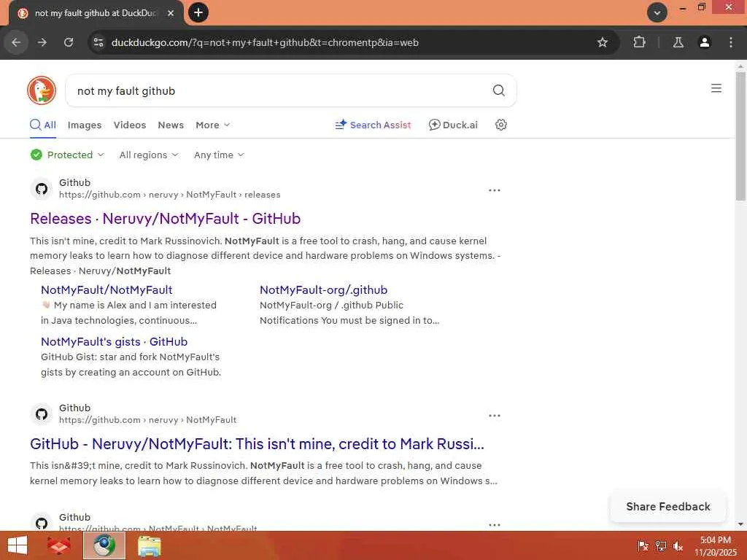Select the All search tab
The height and width of the screenshot is (560, 747).
(x=43, y=125)
